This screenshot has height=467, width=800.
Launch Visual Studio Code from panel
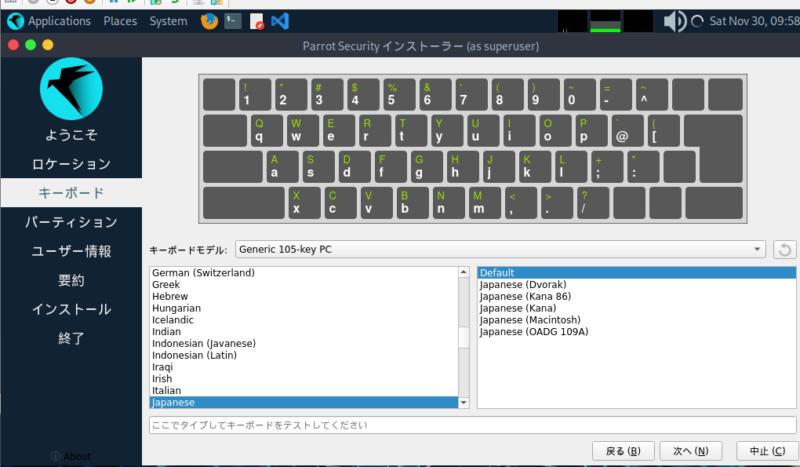[x=280, y=21]
